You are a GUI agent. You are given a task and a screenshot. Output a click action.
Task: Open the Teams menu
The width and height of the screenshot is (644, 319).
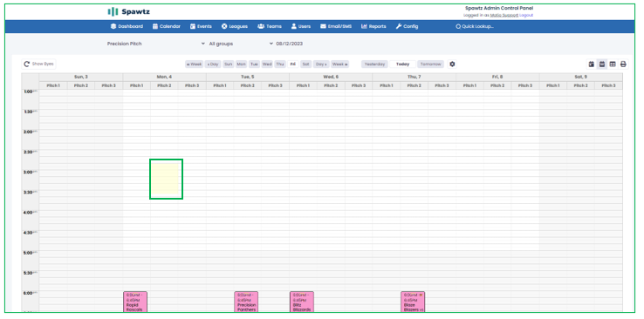(270, 26)
